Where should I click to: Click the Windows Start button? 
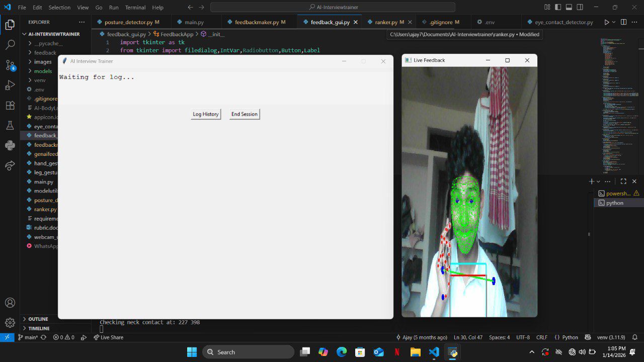pos(192,352)
